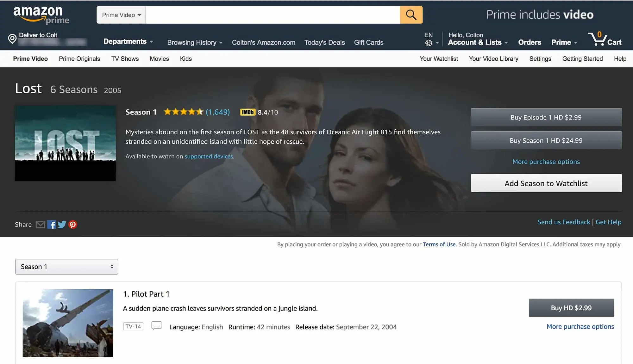This screenshot has width=633, height=364.
Task: Switch to the TV Shows tab
Action: click(x=125, y=59)
